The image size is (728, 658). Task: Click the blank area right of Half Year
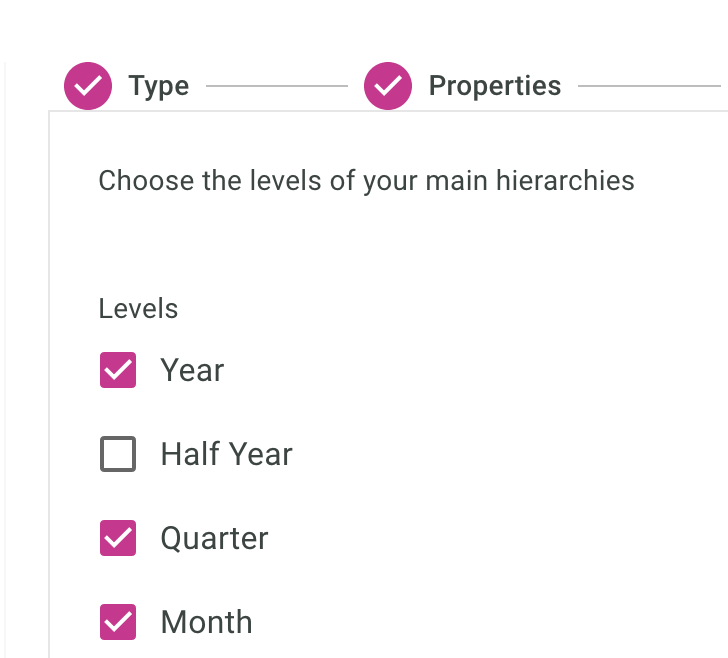[500, 455]
